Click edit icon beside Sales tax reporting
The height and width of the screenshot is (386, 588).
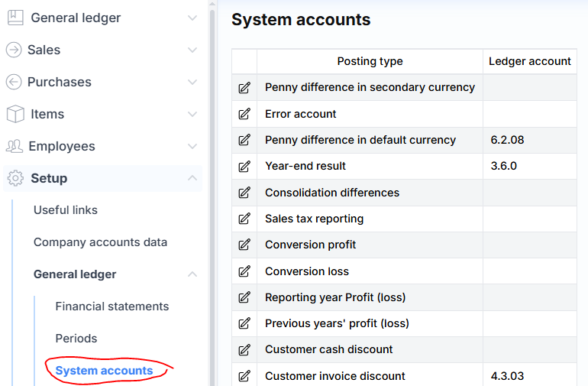coord(244,219)
